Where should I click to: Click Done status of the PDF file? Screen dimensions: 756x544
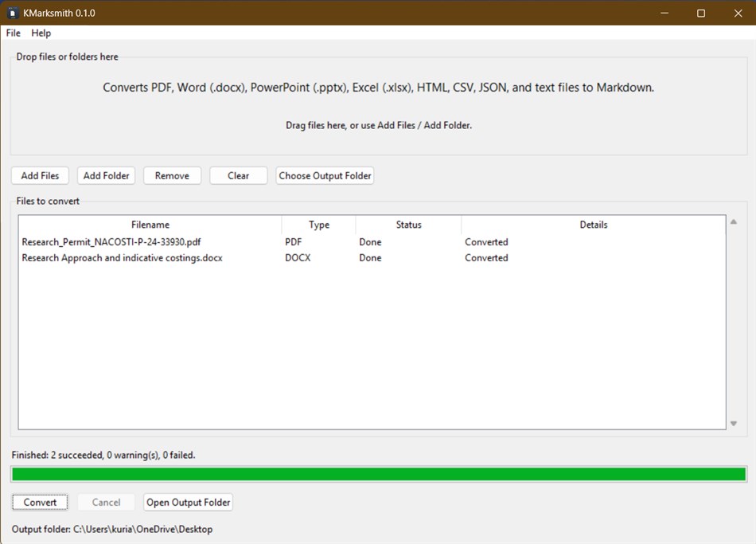(x=370, y=242)
